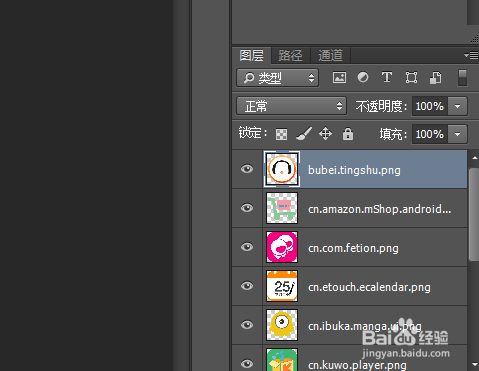Click the 不透明度 100% value field
The height and width of the screenshot is (371, 479).
[430, 106]
